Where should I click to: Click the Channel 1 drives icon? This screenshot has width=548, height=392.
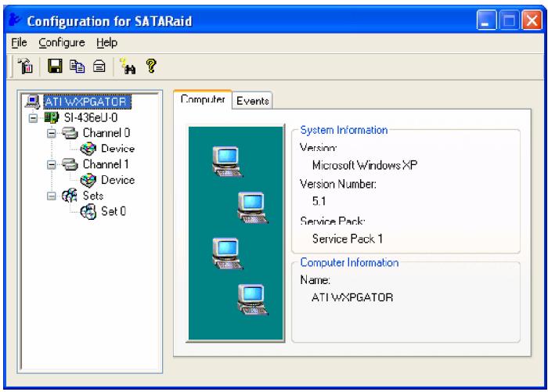click(70, 164)
